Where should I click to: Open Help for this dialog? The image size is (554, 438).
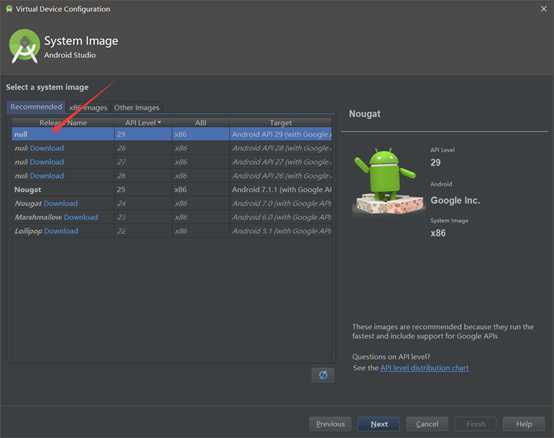[524, 424]
